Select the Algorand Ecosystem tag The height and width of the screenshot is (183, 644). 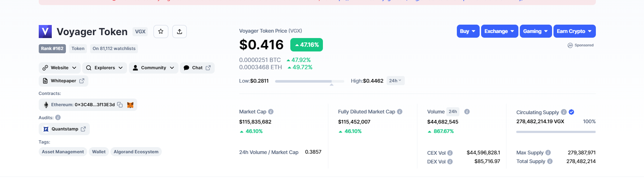pos(136,152)
